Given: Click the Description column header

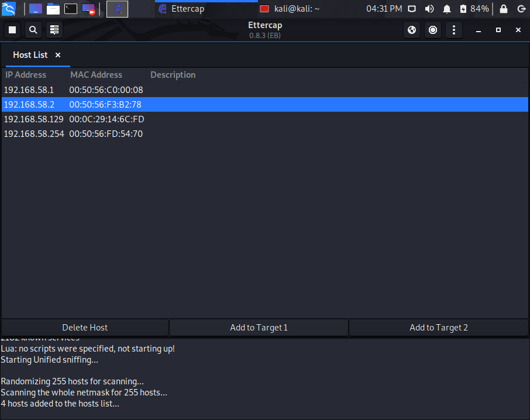Looking at the screenshot, I should (x=173, y=75).
